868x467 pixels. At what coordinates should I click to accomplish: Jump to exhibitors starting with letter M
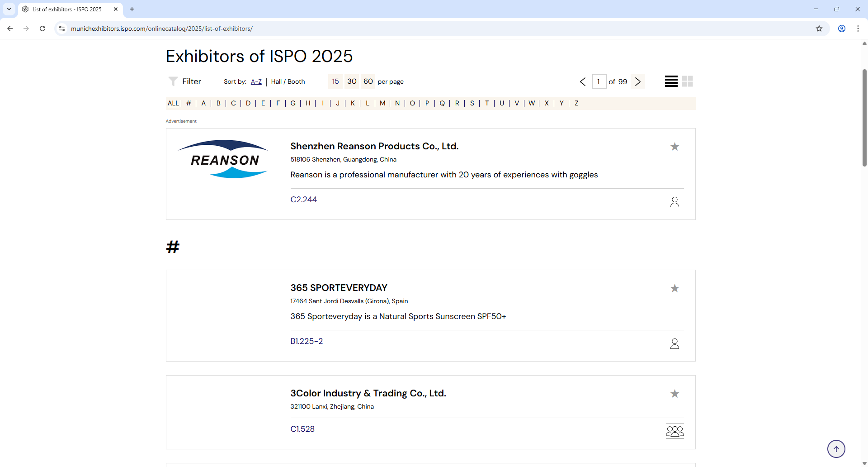(x=382, y=103)
